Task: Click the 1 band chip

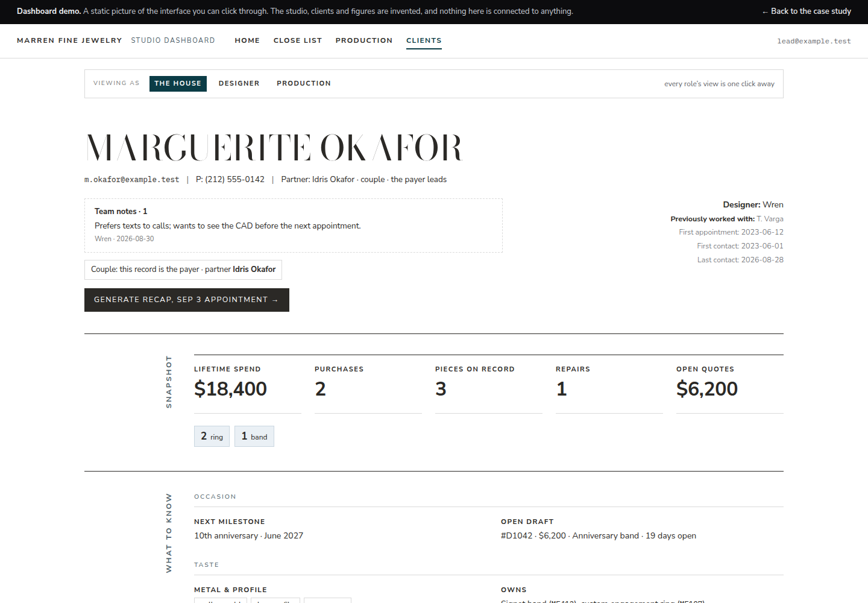Action: [x=254, y=437]
